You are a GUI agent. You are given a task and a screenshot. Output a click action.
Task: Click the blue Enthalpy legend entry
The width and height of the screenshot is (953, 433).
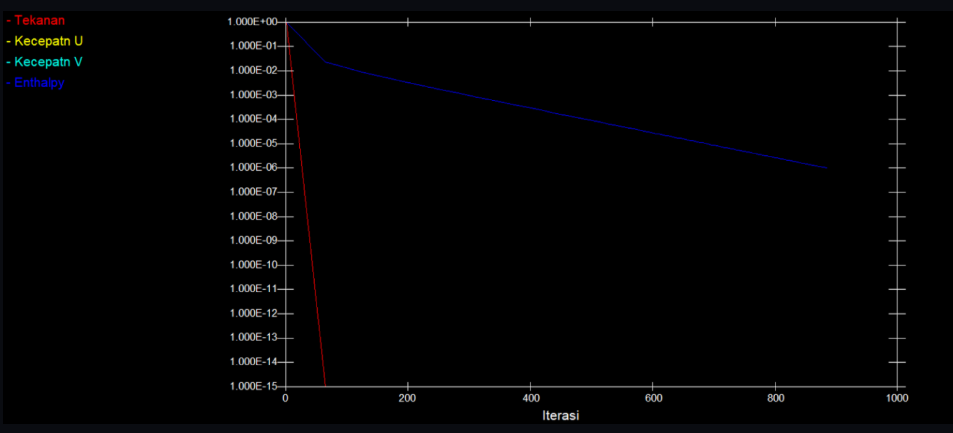(39, 83)
